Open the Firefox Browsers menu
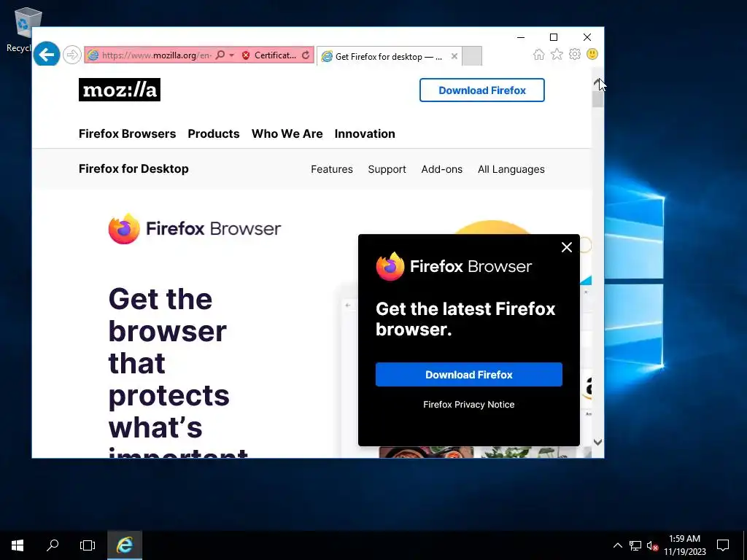The width and height of the screenshot is (747, 560). click(127, 134)
